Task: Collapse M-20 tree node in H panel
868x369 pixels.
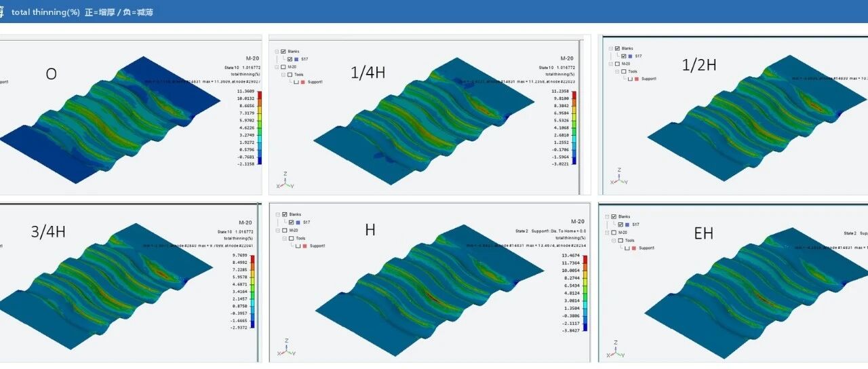Action: tap(278, 231)
